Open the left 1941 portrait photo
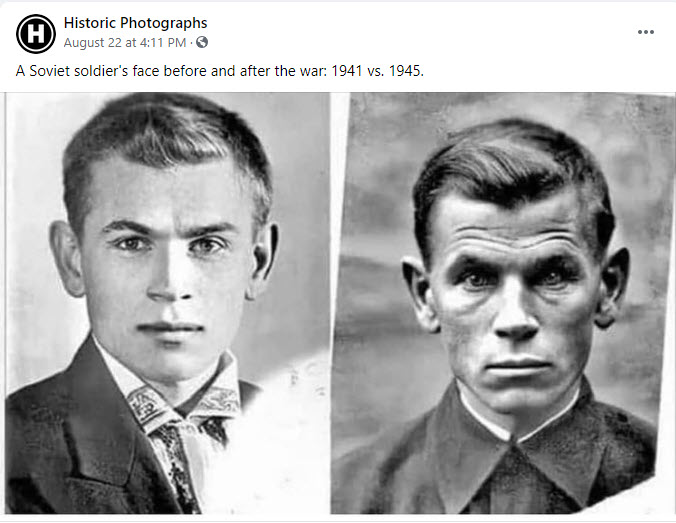The image size is (676, 523). (167, 303)
